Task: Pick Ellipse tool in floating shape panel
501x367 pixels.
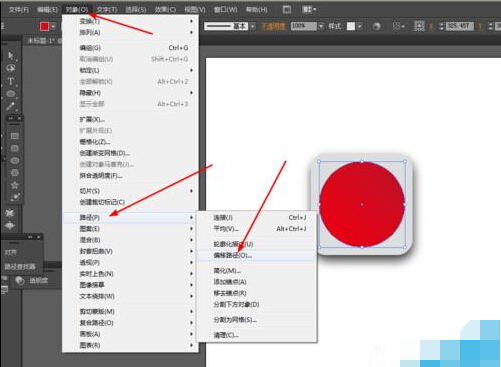Action: pos(14,161)
